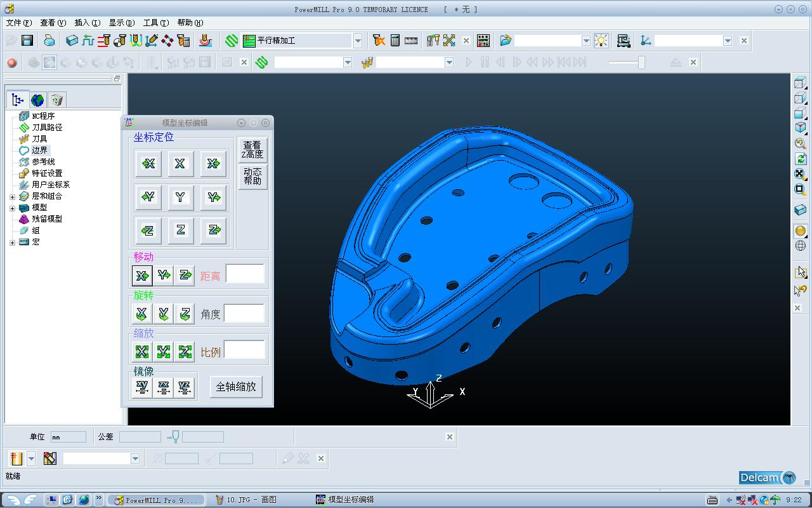
Task: Click the 查看Z高度 button
Action: tap(252, 150)
